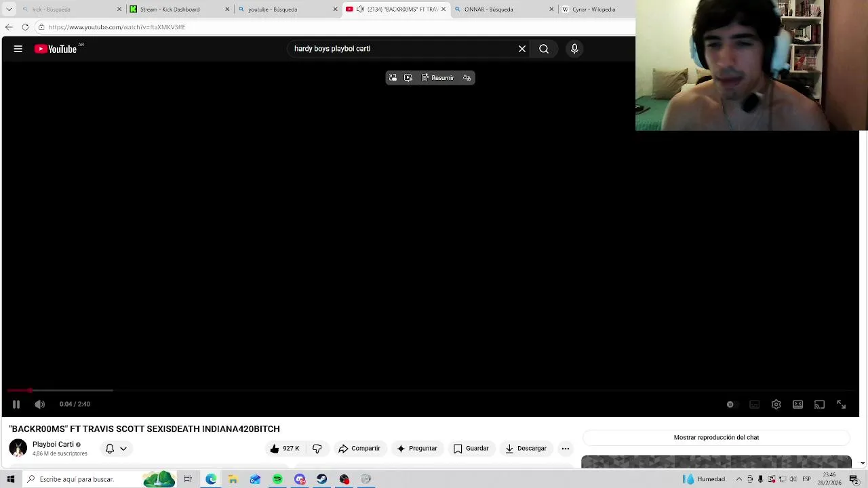Viewport: 868px width, 488px height.
Task: Open the Humedad weather widget
Action: pos(704,479)
